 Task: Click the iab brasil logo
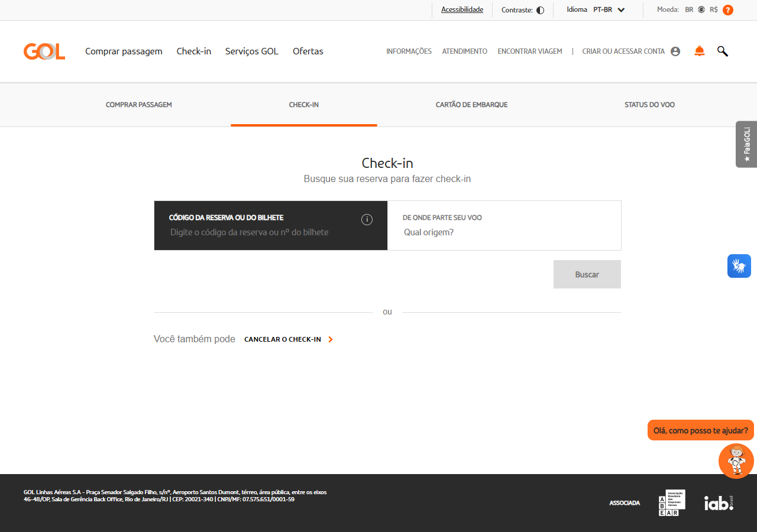tap(719, 503)
